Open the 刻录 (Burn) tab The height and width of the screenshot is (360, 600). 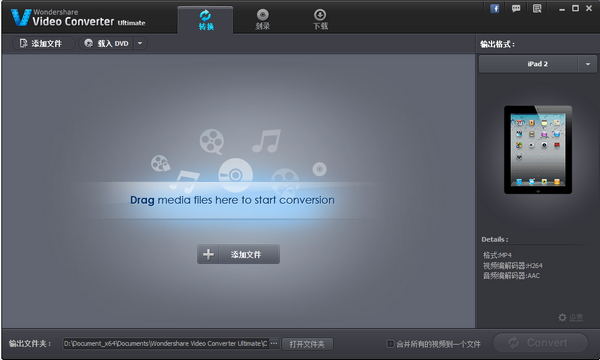pos(262,20)
